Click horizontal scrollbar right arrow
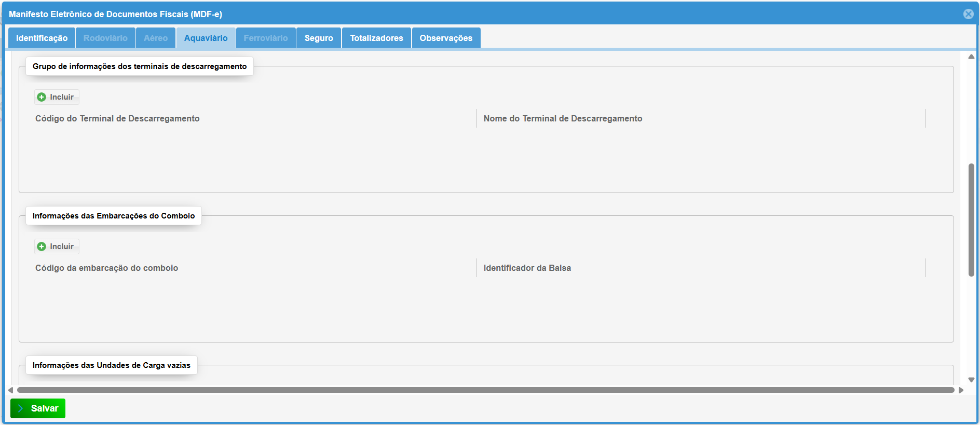980x425 pixels. click(x=961, y=390)
